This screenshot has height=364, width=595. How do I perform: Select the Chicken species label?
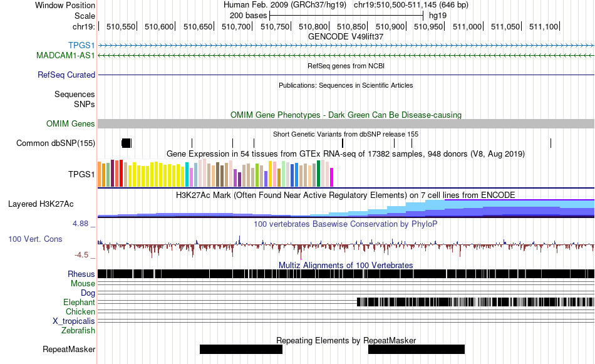pos(80,311)
